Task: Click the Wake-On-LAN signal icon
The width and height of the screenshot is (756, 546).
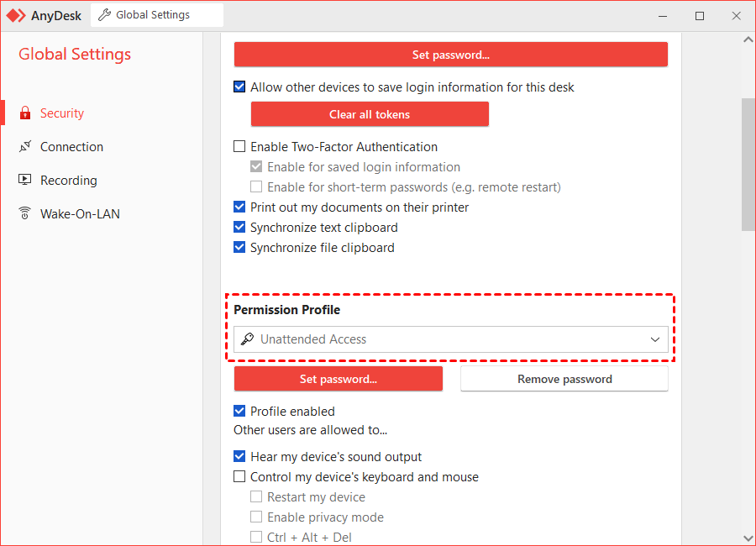Action: point(25,213)
